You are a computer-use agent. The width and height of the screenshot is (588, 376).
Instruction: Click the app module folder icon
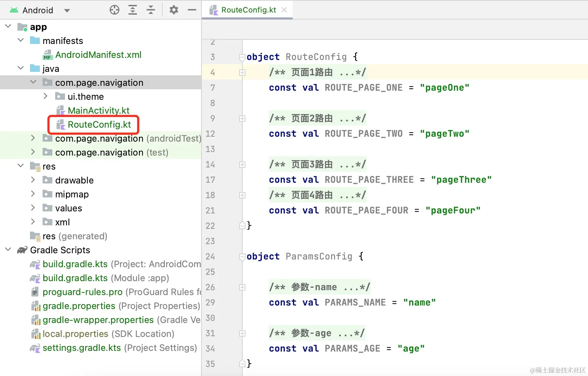[x=23, y=27]
